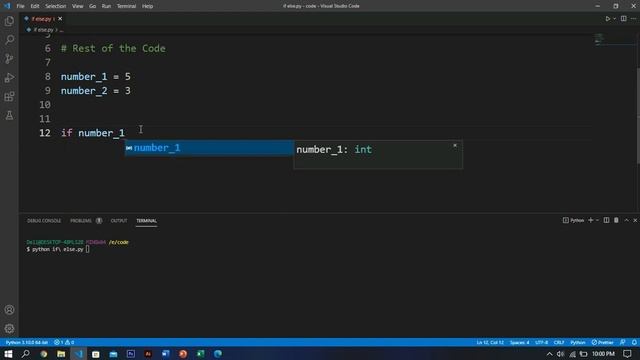This screenshot has height=360, width=640.
Task: Open the Manage gear menu
Action: point(9,329)
